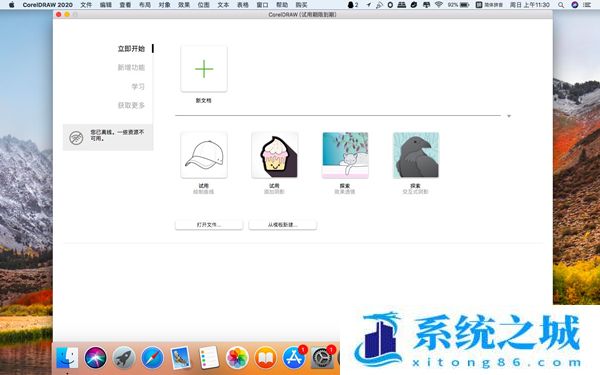
Task: Open the 查看 menu
Action: pos(125,5)
